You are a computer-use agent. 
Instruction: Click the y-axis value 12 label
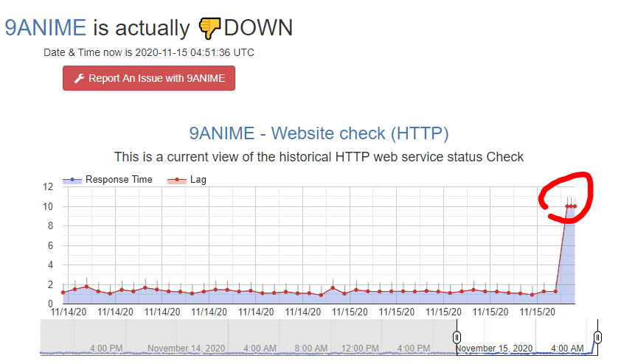click(48, 186)
